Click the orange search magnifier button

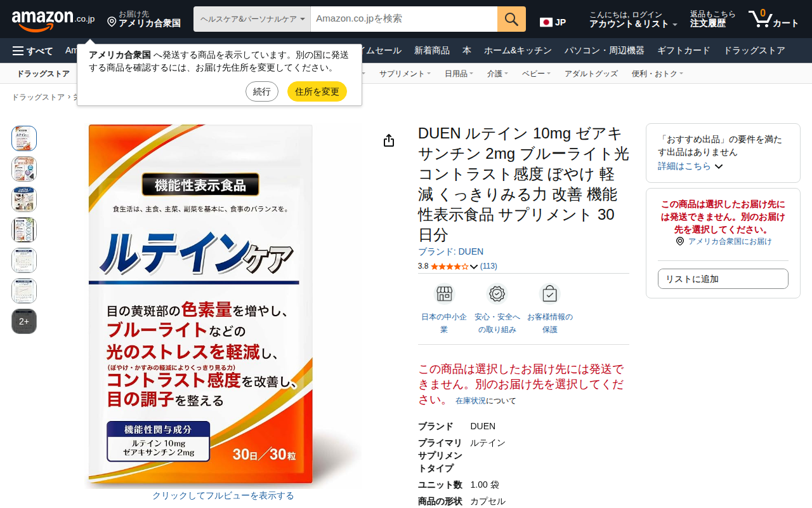coord(511,19)
